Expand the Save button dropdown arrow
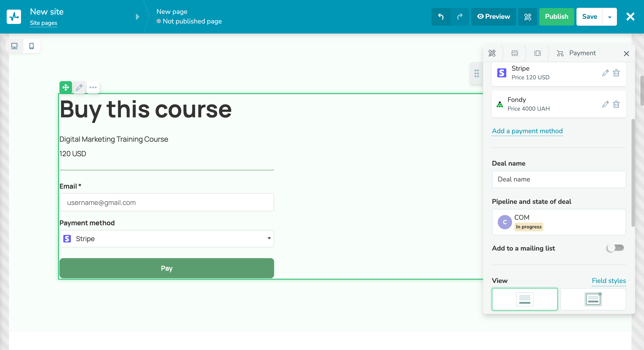 click(610, 17)
